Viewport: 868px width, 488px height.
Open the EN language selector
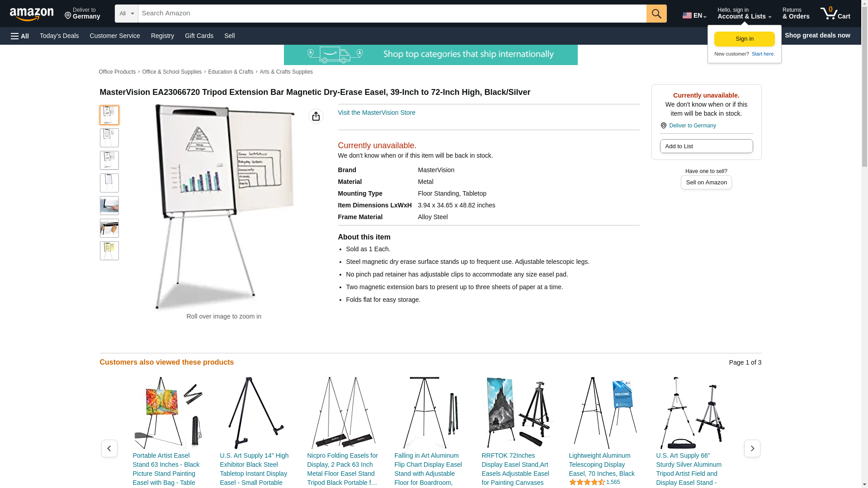tap(694, 15)
